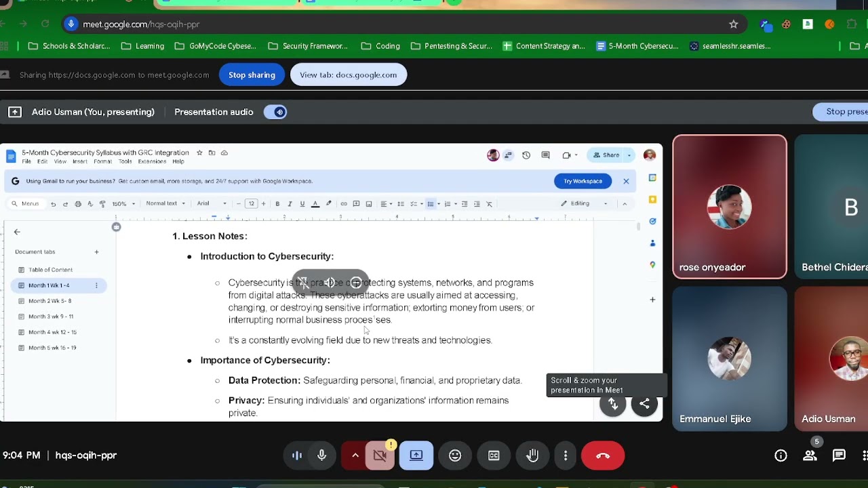868x488 pixels.
Task: Click redo in Docs toolbar
Action: tap(65, 203)
